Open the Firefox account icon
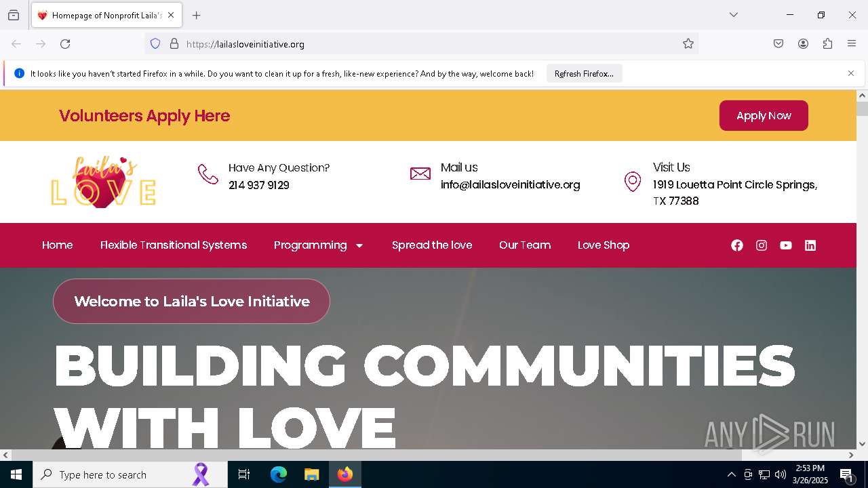 tap(803, 44)
